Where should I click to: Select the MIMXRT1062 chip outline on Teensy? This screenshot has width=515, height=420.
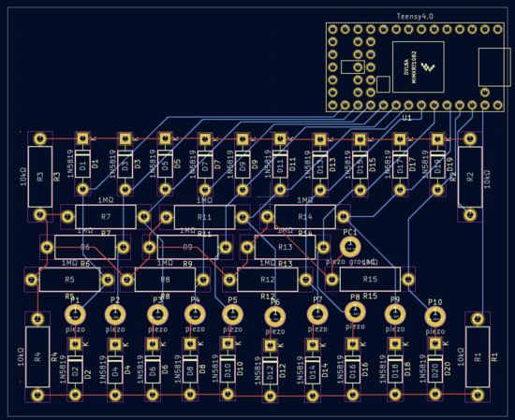[x=419, y=67]
